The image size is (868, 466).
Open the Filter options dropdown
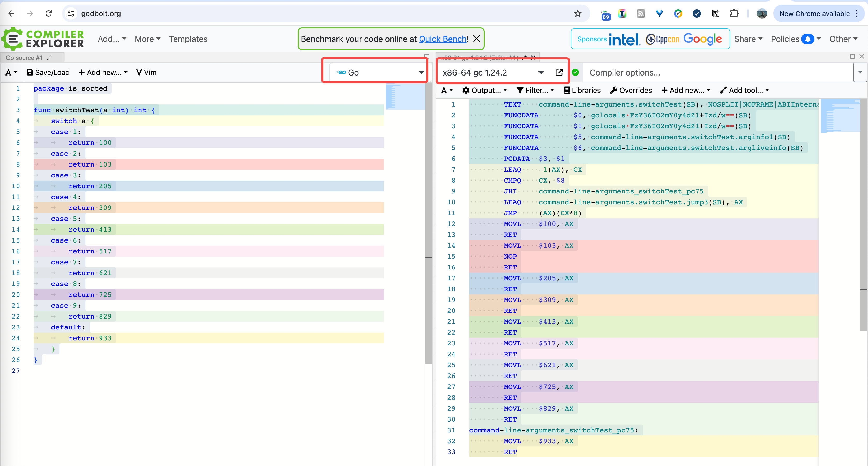[535, 90]
